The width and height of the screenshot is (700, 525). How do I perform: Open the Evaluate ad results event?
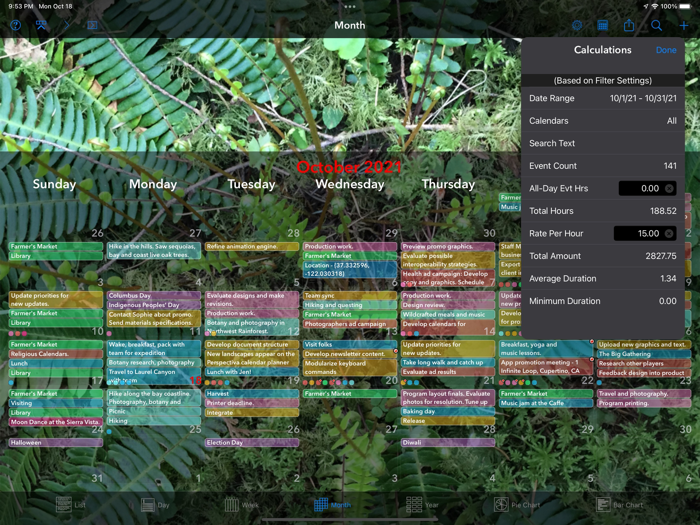pos(448,371)
